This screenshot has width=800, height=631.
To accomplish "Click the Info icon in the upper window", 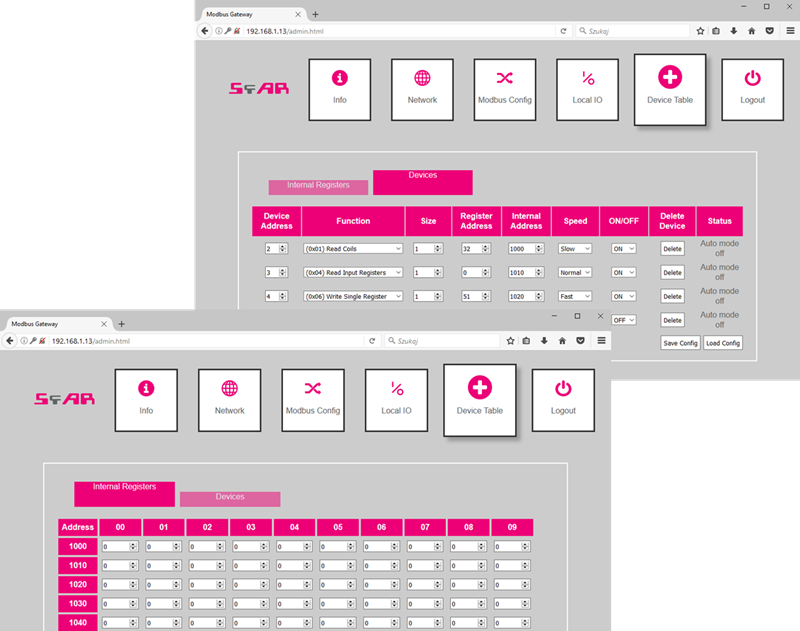I will (339, 78).
